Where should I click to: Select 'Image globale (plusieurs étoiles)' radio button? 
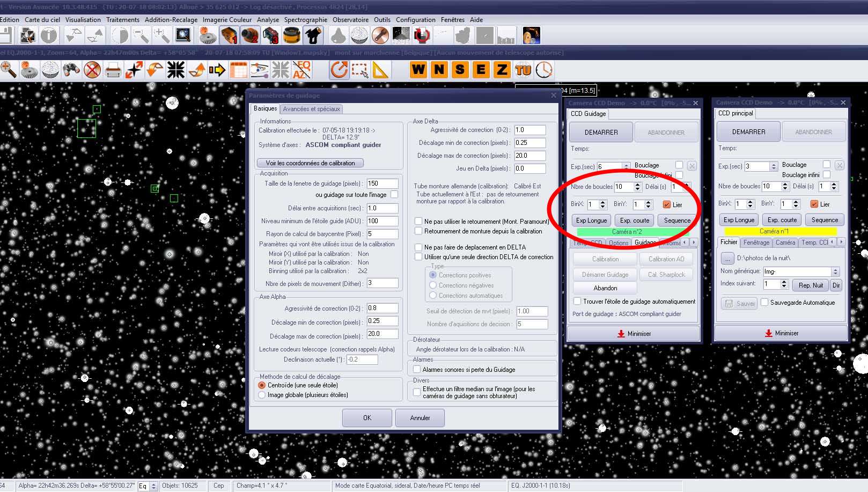click(262, 395)
